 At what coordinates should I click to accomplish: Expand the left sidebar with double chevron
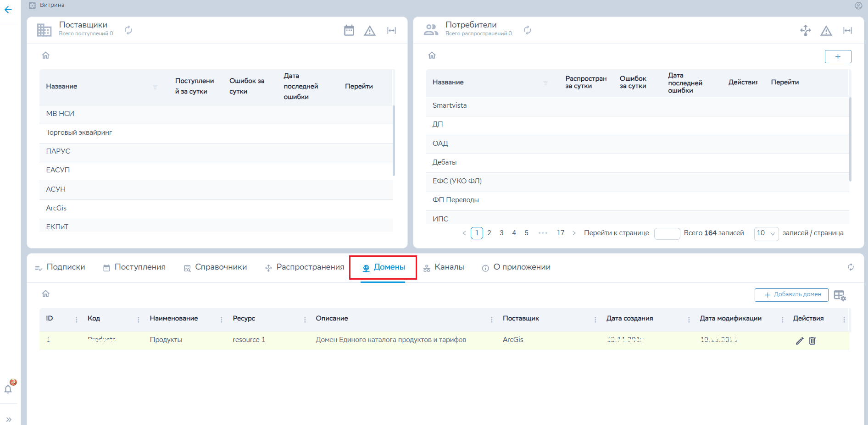tap(8, 419)
